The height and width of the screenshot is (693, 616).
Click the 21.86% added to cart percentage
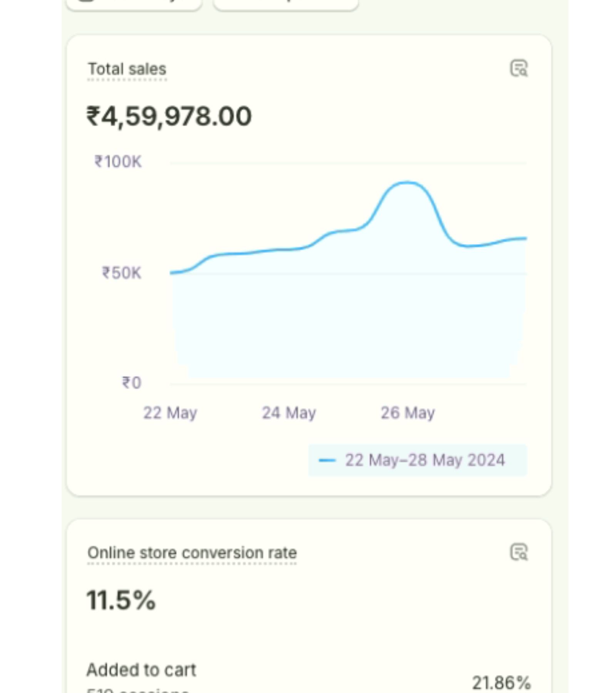click(x=501, y=683)
